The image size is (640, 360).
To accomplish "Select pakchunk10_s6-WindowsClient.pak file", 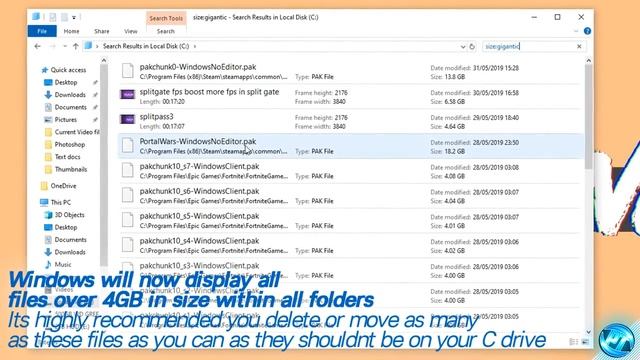I will (350, 196).
